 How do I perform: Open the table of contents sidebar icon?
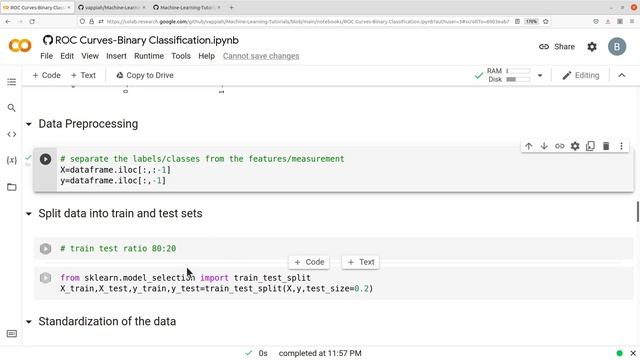11,82
